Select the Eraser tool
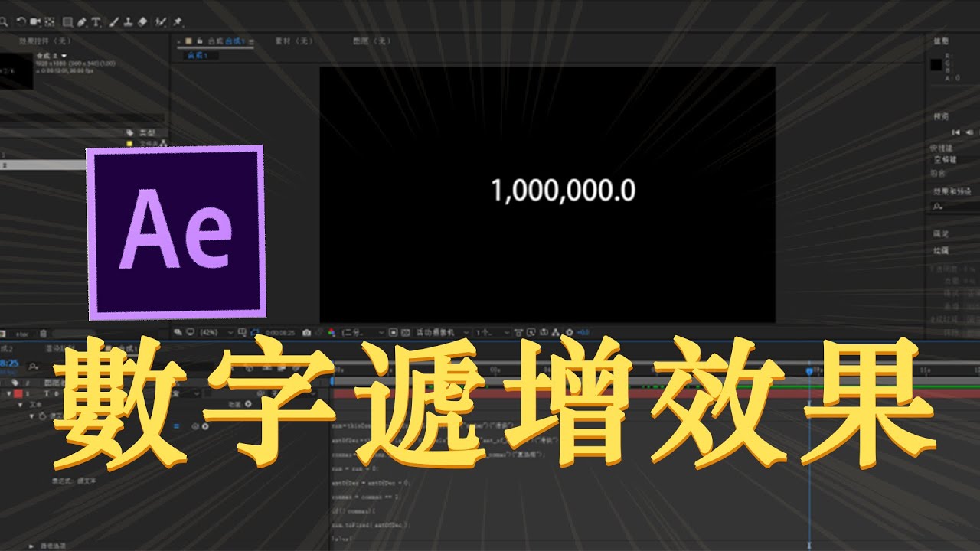This screenshot has width=980, height=551. coord(142,21)
